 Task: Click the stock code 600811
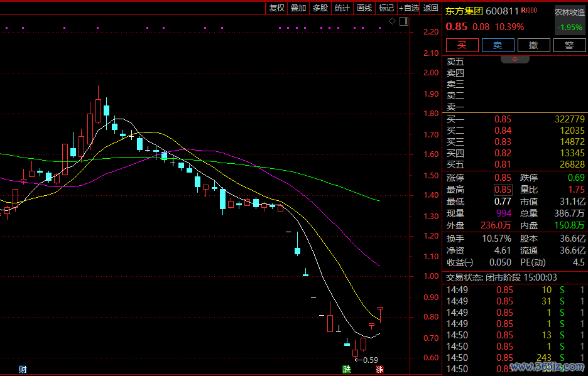tap(502, 11)
